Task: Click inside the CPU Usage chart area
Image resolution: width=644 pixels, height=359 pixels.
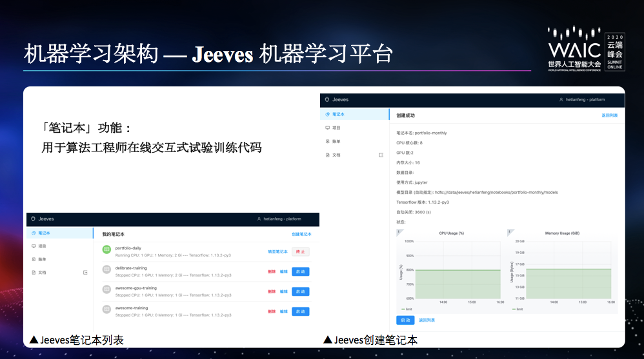Action: pos(458,270)
